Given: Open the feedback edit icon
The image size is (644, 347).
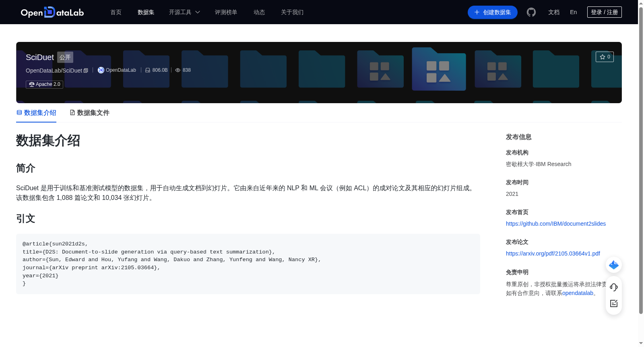Looking at the screenshot, I should [614, 303].
